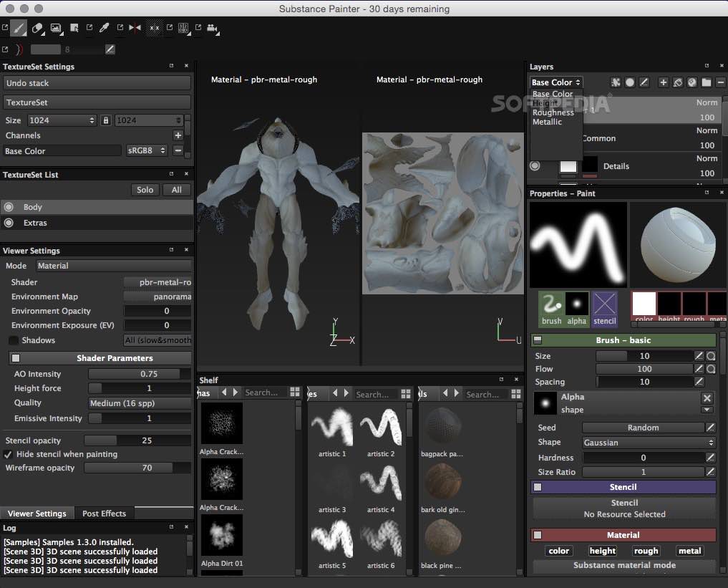
Task: Collapse the Stencil section
Action: 538,487
